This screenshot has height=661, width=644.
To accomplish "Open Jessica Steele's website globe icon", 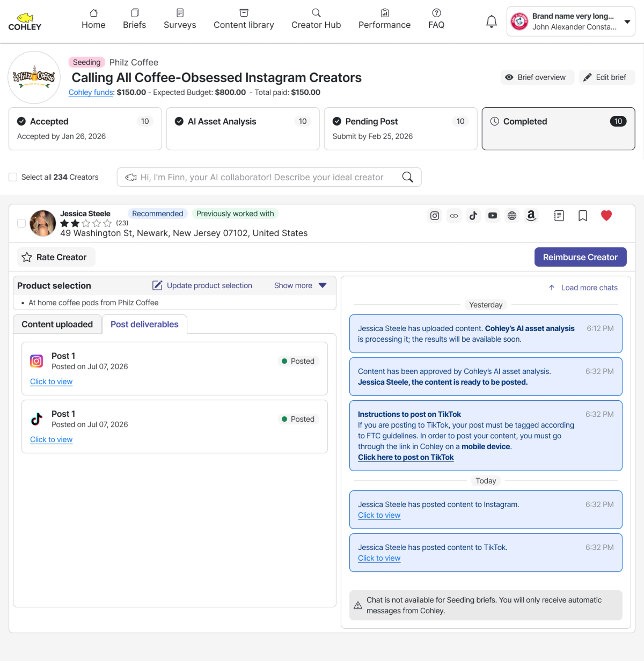I will coord(512,216).
